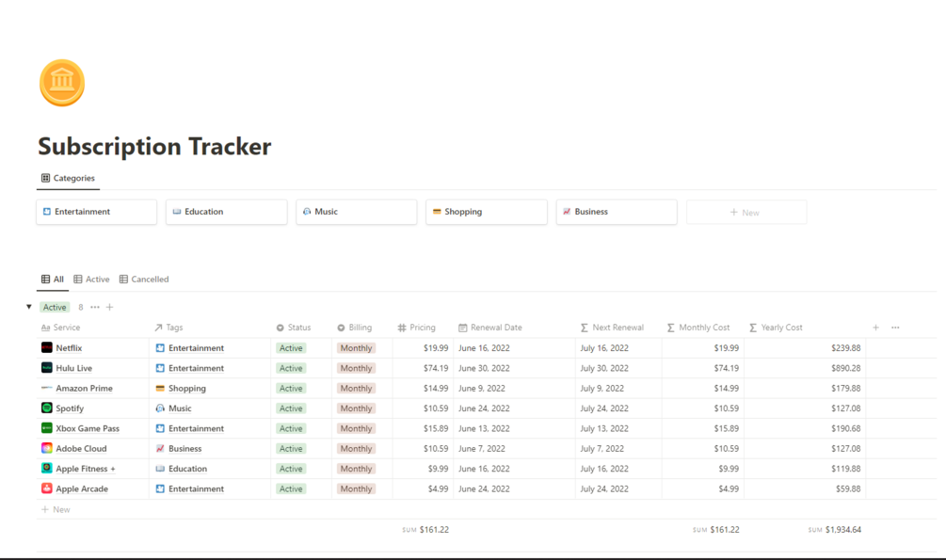Open the Billing column header menu
This screenshot has height=560, width=946.
click(x=354, y=328)
